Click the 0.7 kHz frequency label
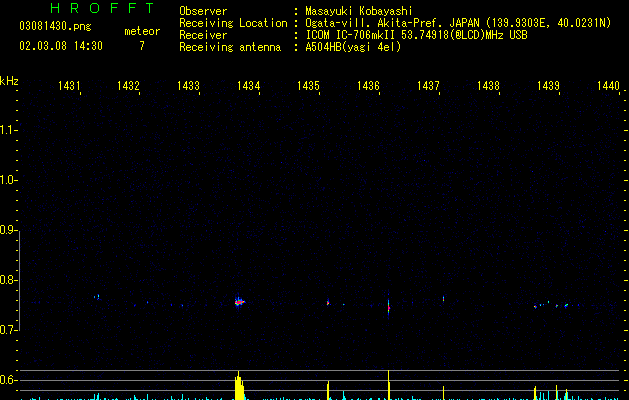The image size is (629, 400). click(x=8, y=330)
